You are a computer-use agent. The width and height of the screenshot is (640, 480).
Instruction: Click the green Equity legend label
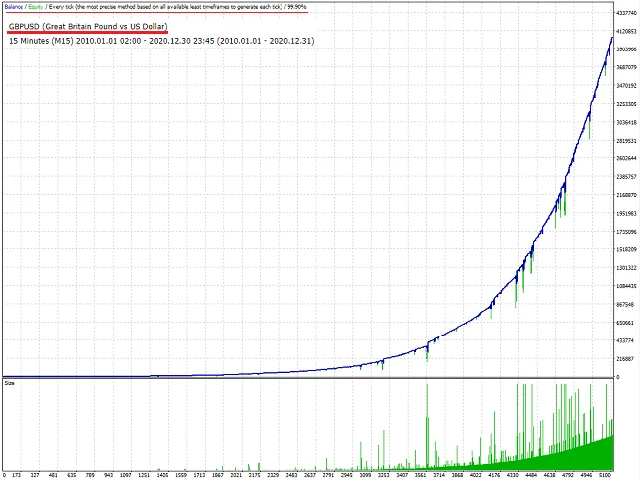click(37, 6)
